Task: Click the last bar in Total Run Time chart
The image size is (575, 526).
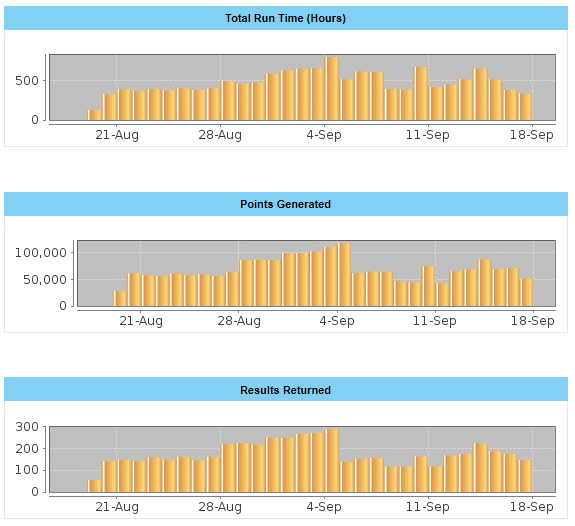Action: point(525,107)
